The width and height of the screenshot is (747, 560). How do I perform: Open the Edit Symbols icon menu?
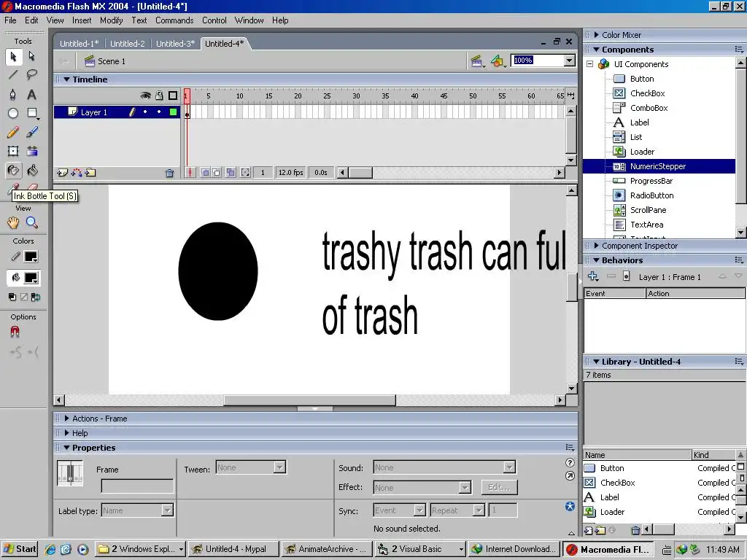tap(498, 61)
